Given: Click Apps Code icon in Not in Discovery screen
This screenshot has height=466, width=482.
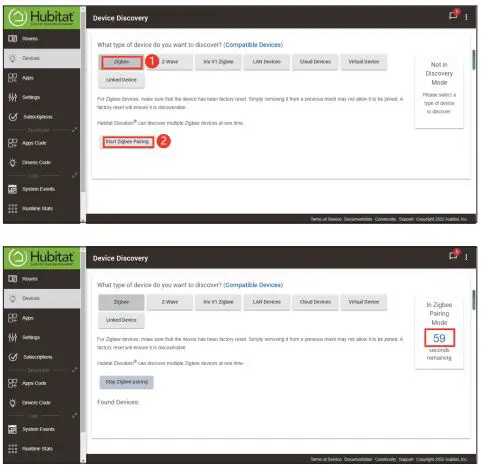Looking at the screenshot, I should tap(12, 143).
